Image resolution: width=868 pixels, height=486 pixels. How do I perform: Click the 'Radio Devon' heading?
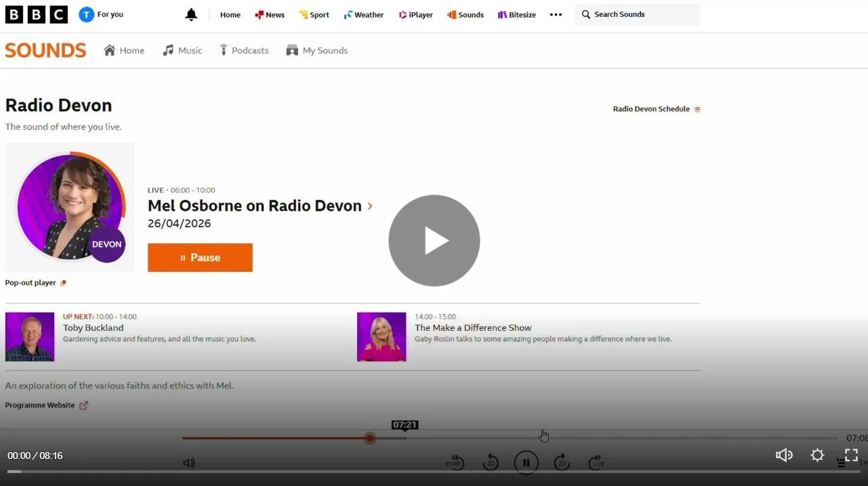(58, 105)
